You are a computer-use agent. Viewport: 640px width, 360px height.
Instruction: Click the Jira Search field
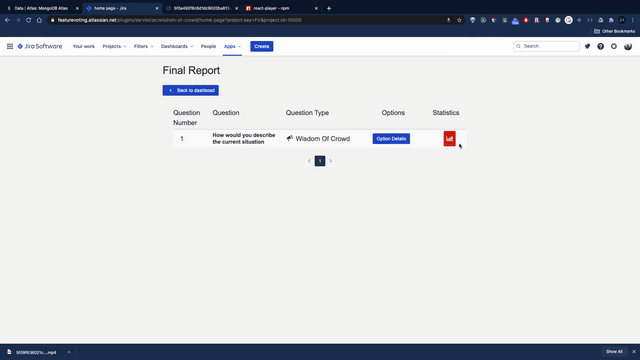tap(546, 47)
